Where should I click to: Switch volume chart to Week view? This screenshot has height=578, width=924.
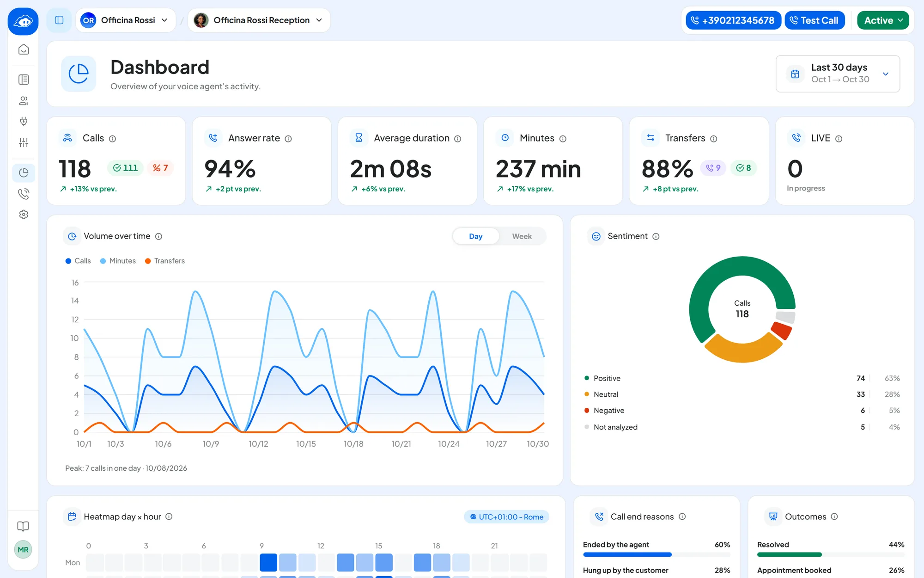click(522, 236)
